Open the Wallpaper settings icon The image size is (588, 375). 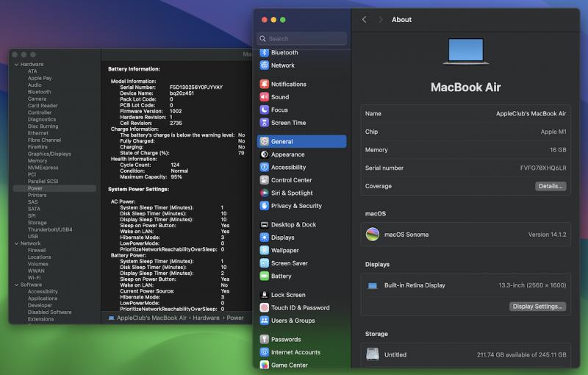click(x=265, y=251)
